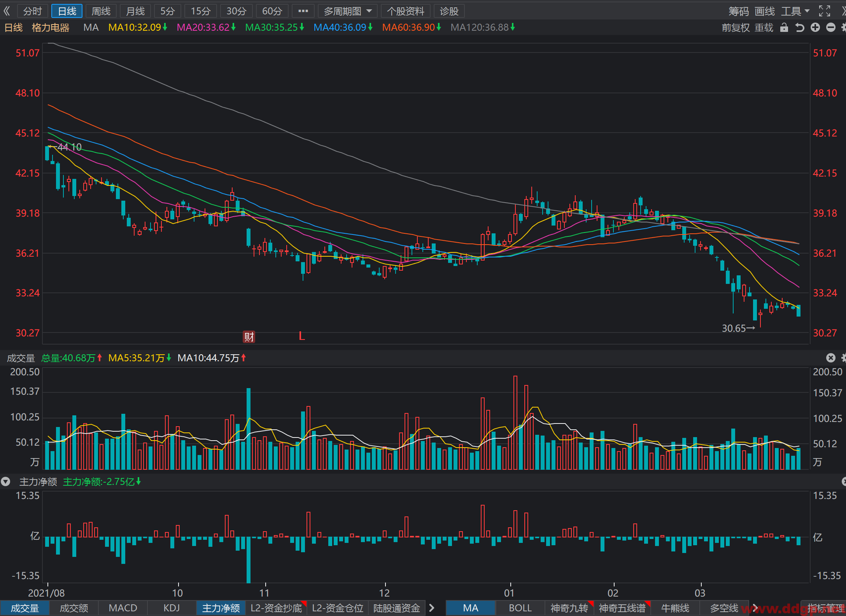Switch to 分时 intraday view
This screenshot has height=616, width=846.
[x=32, y=11]
